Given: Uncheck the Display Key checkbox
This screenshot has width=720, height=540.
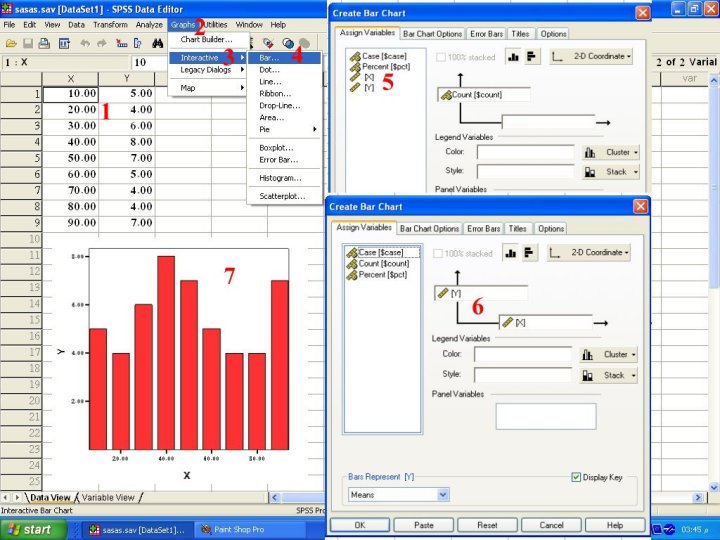Looking at the screenshot, I should click(x=576, y=477).
